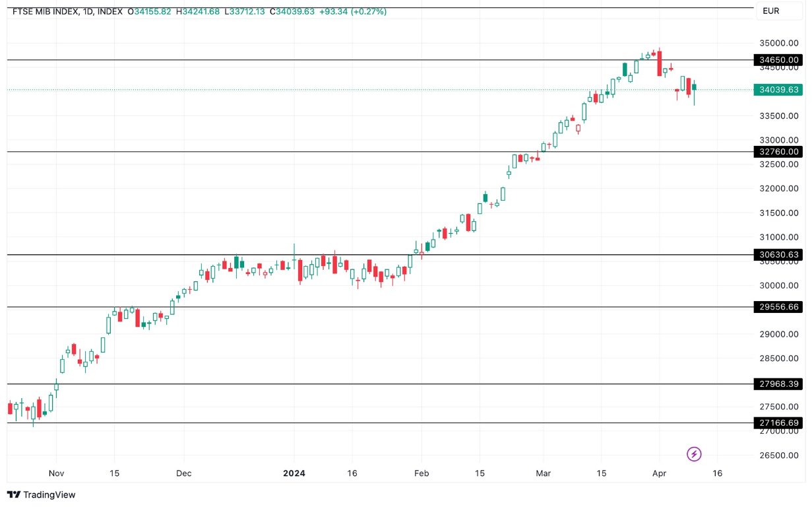Select the 27166.69 lowest level label
The width and height of the screenshot is (812, 507).
[778, 422]
